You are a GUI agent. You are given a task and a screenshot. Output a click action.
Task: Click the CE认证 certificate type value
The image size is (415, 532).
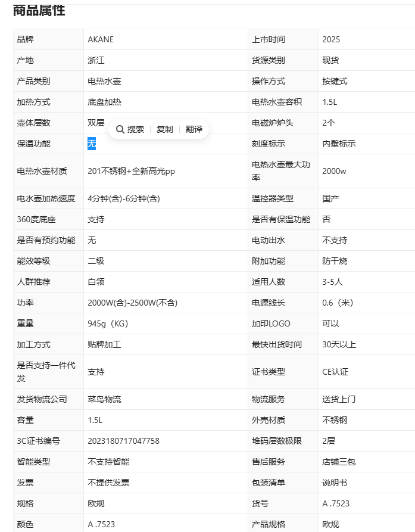pyautogui.click(x=335, y=372)
